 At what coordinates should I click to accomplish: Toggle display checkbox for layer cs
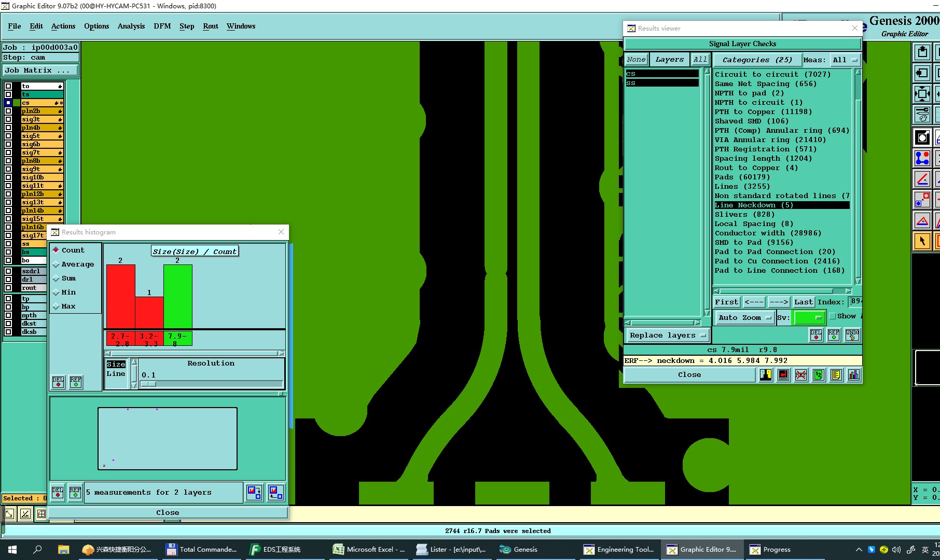coord(8,103)
